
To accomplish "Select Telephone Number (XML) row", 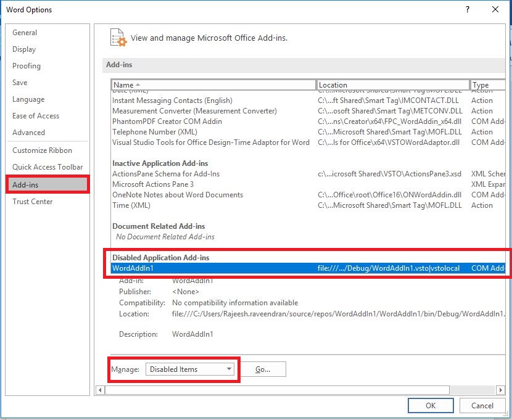I will coord(308,132).
